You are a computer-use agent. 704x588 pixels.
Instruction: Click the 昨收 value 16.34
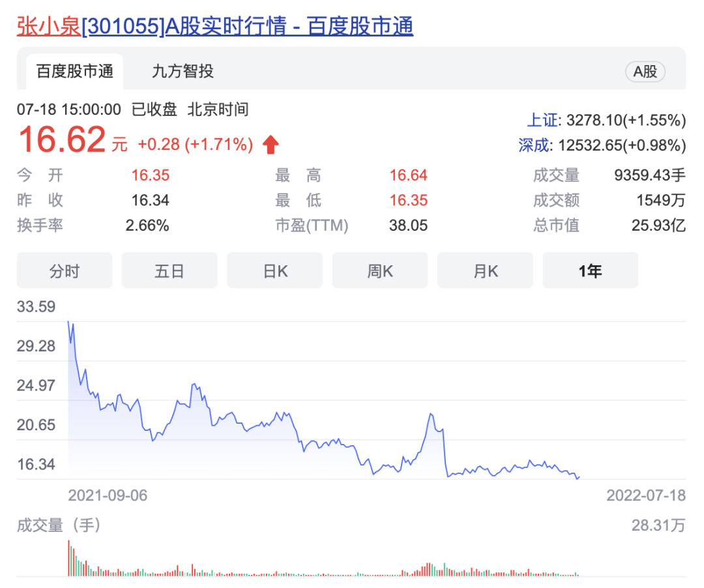click(x=151, y=200)
